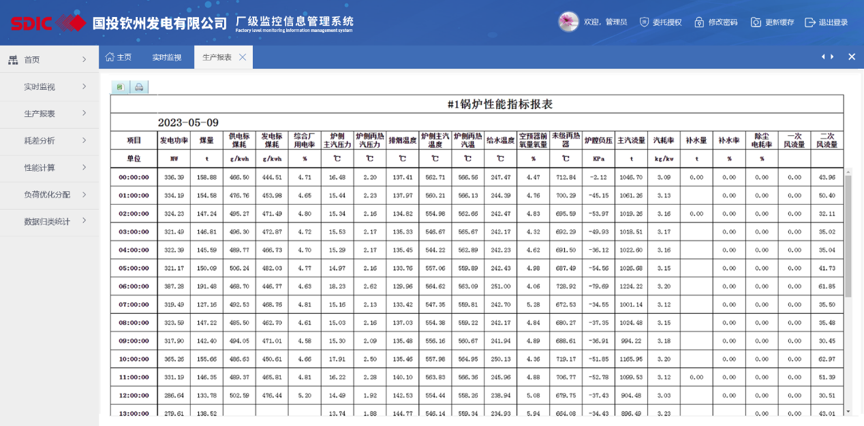Click the export to Excel toolbar icon

(x=121, y=87)
